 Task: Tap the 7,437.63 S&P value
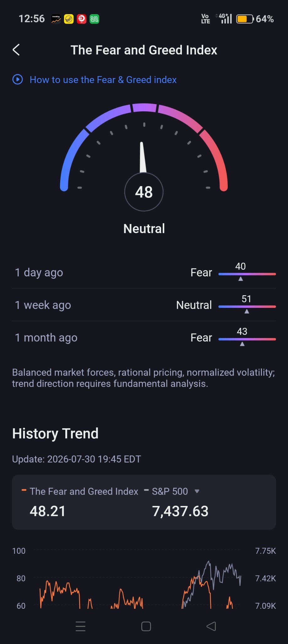point(180,511)
